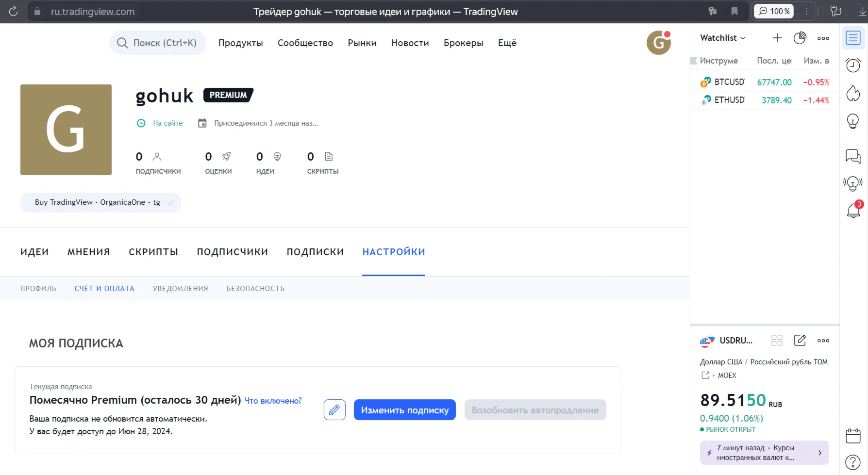Viewport: 868px width, 475px height.
Task: Open the ПРОФИЛЬ settings sub-tab
Action: pyautogui.click(x=38, y=289)
